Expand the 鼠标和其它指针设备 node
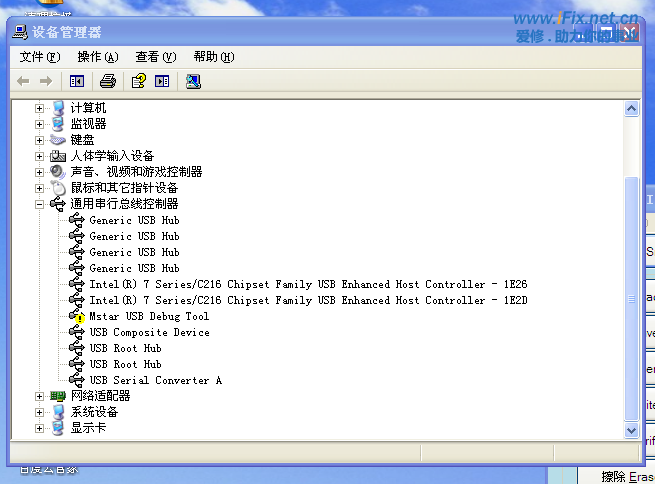Viewport: 655px width, 484px height. 39,188
